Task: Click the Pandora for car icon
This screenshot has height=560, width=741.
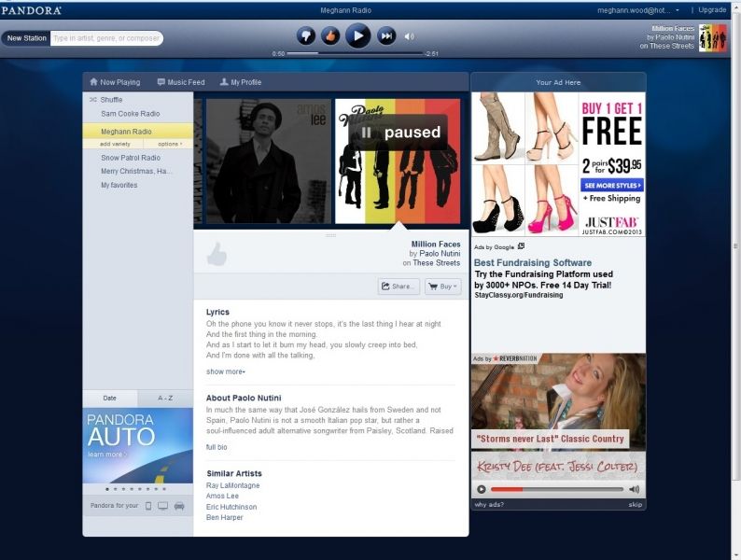Action: click(x=179, y=506)
